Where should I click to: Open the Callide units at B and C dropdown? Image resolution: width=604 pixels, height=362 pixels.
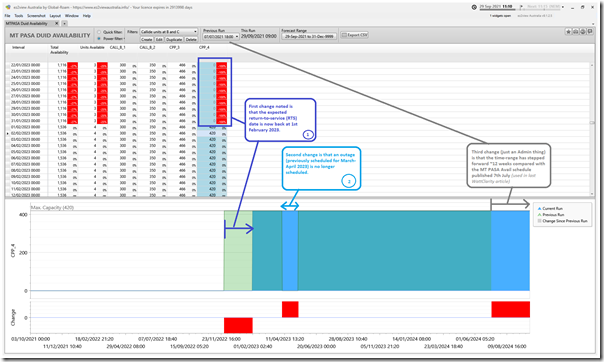tap(168, 32)
